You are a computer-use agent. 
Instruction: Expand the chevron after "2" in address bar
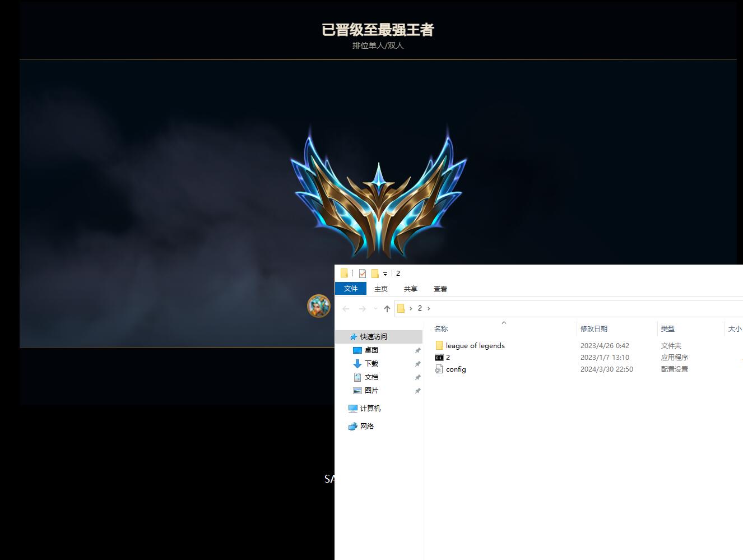pyautogui.click(x=429, y=308)
